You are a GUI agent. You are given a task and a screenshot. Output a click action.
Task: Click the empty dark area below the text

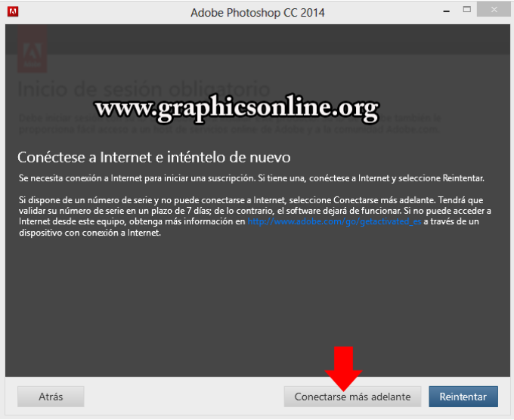point(257,304)
